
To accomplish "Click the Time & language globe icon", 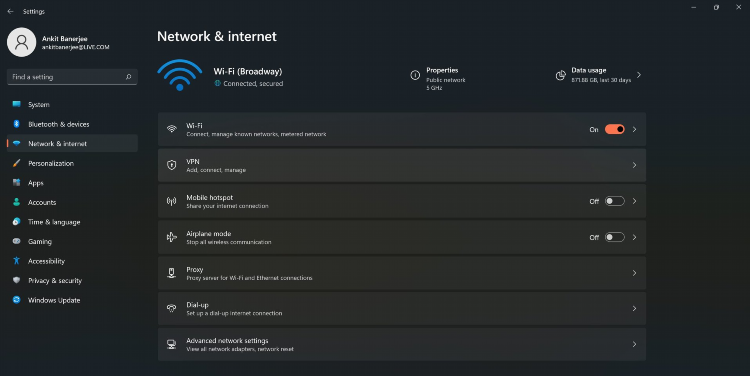I will 17,221.
